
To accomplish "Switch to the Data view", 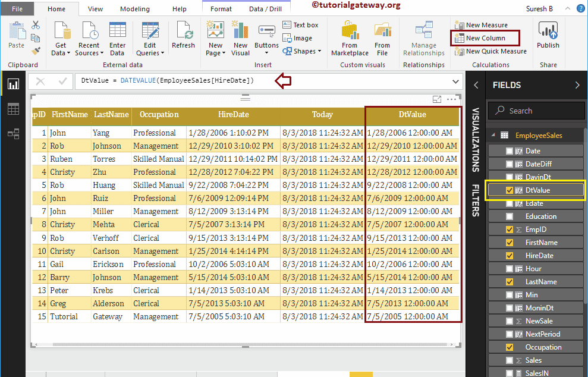I will [13, 109].
